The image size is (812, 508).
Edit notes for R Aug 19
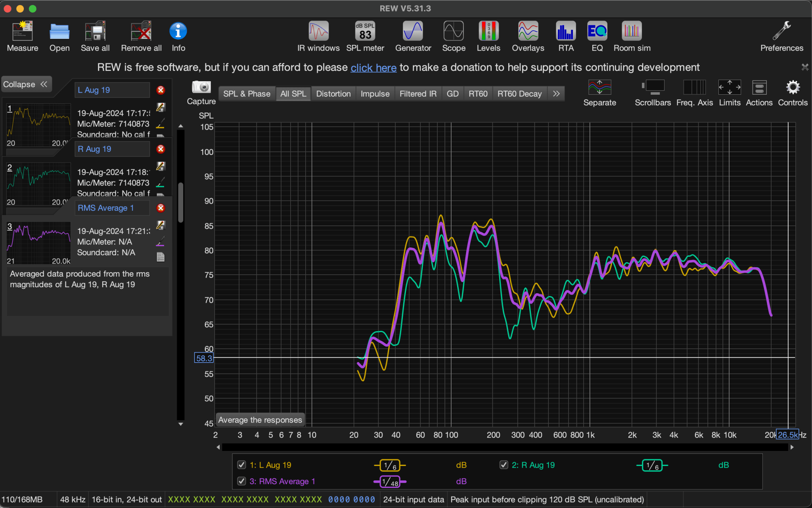(160, 166)
